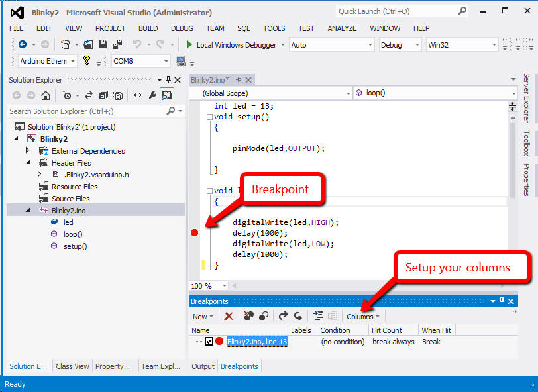Screen dimensions: 538x392
Task: Click Delete All Breakpoints icon
Action: (x=248, y=316)
